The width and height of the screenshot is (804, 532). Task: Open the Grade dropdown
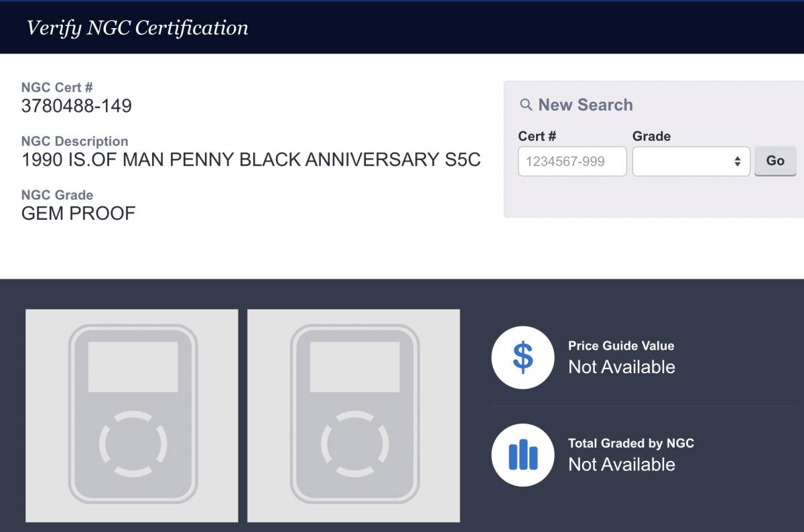tap(691, 161)
